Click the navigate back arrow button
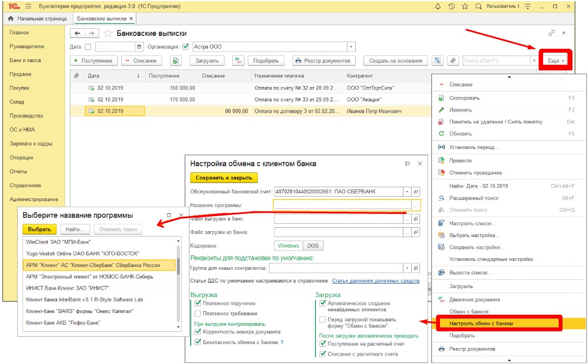The image size is (588, 364). [x=77, y=33]
